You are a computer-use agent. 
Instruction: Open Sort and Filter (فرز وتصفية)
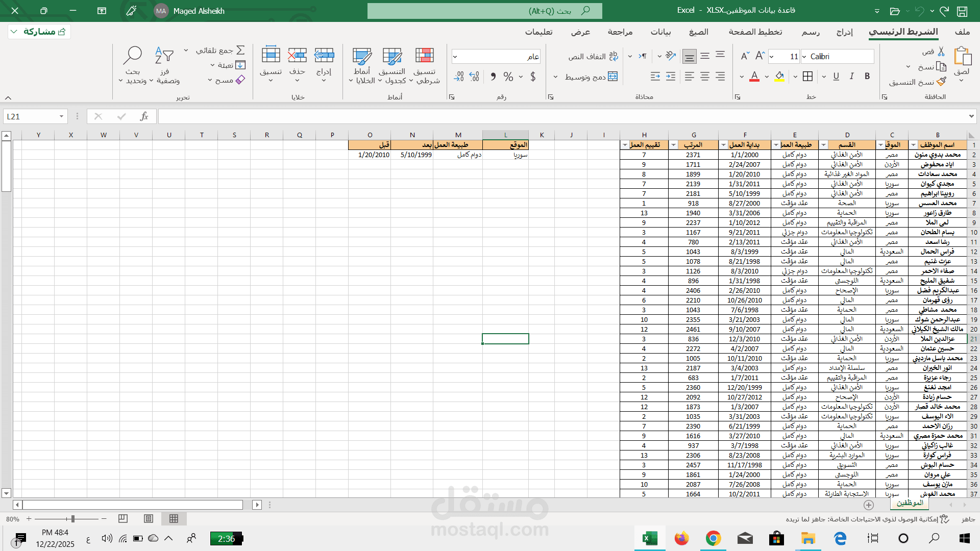[164, 65]
